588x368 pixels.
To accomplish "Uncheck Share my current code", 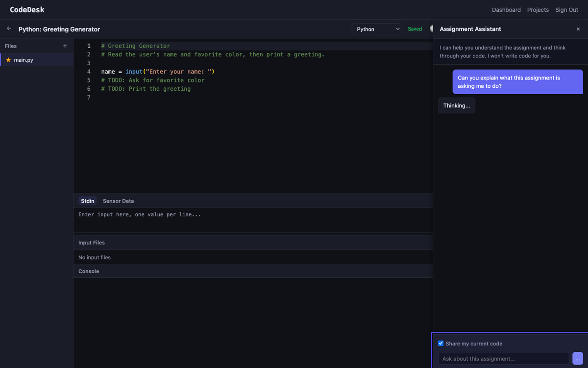I will click(x=441, y=343).
